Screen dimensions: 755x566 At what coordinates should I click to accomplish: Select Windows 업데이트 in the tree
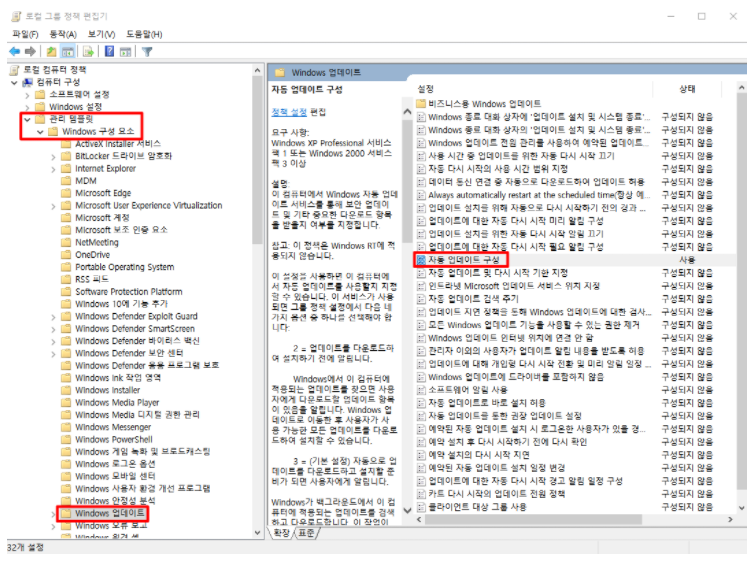(x=110, y=513)
